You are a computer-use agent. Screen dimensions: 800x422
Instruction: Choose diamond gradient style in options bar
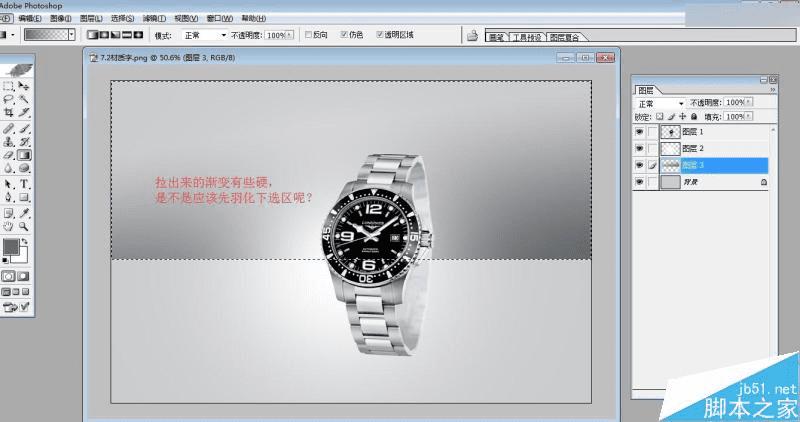(x=138, y=35)
